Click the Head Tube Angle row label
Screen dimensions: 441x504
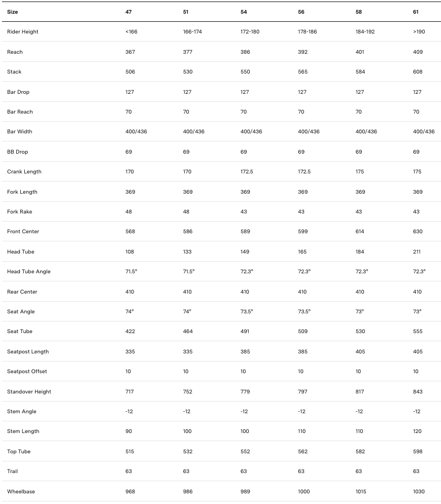[29, 272]
